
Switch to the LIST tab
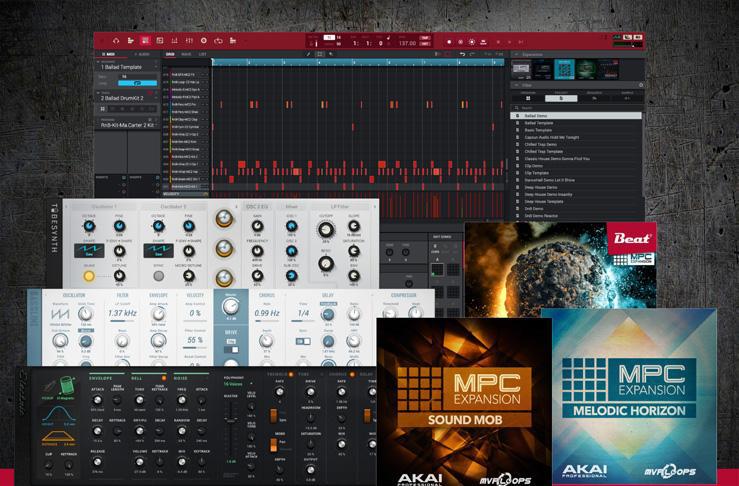click(202, 54)
